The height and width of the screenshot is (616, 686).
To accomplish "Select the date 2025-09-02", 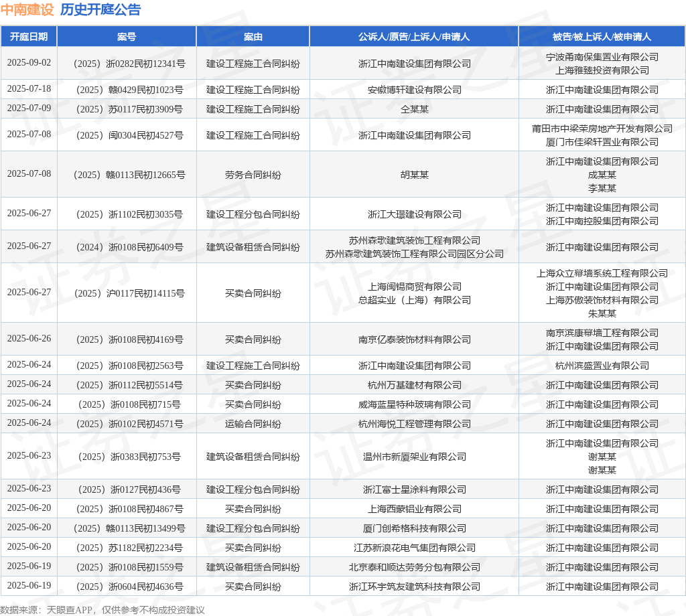I will [x=29, y=63].
